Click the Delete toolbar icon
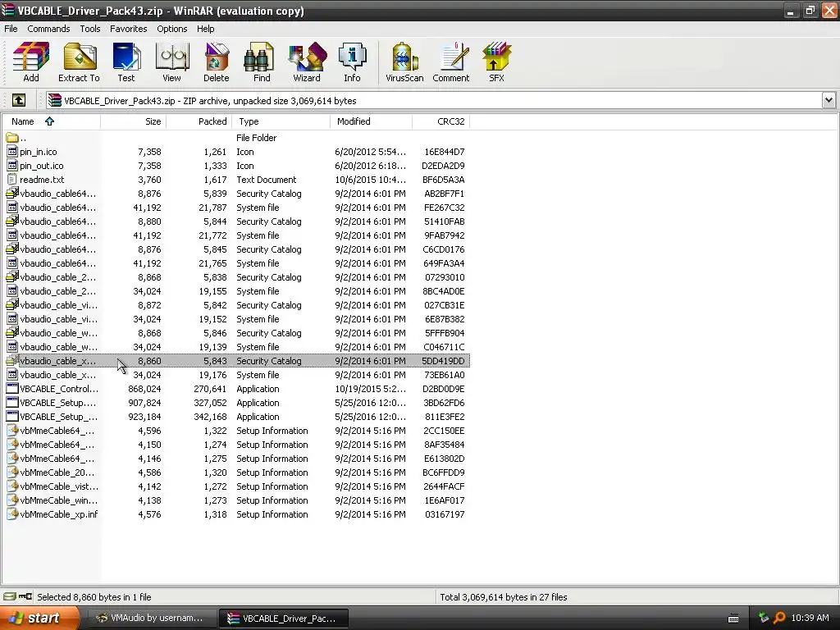 [x=217, y=62]
